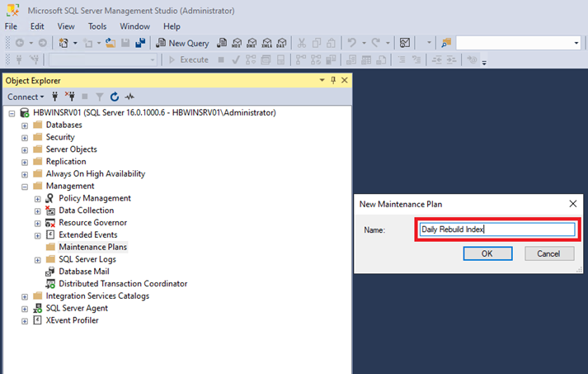
Task: Click the Paste icon in toolbar
Action: (331, 43)
